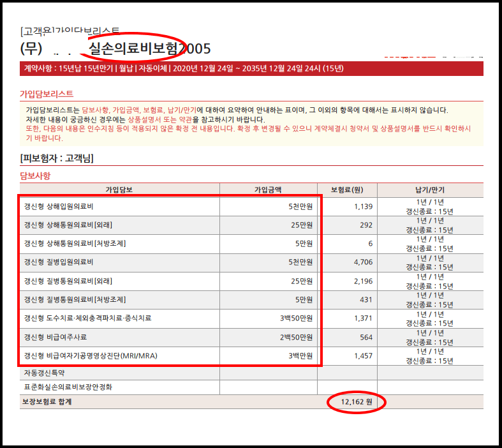Click the red 계약사항 banner bar
Image resolution: width=502 pixels, height=448 pixels.
click(251, 68)
